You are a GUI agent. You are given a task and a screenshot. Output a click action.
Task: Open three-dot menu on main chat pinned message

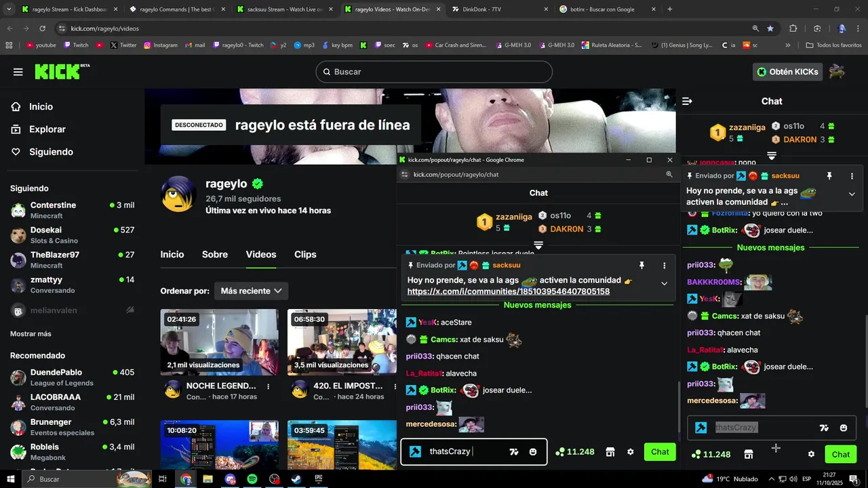(852, 176)
